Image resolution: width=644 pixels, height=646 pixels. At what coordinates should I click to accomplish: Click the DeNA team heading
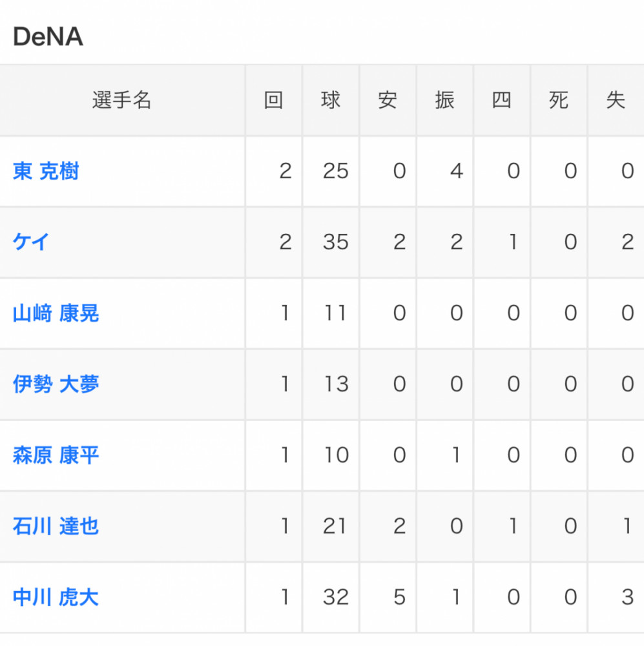tap(48, 37)
